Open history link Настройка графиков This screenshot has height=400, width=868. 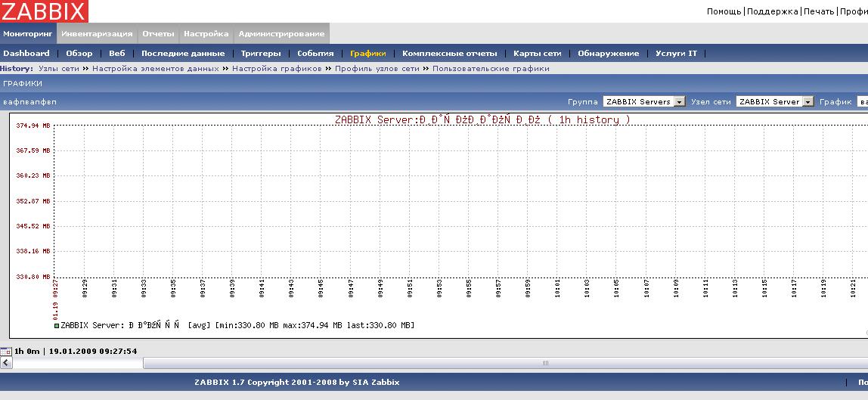277,69
